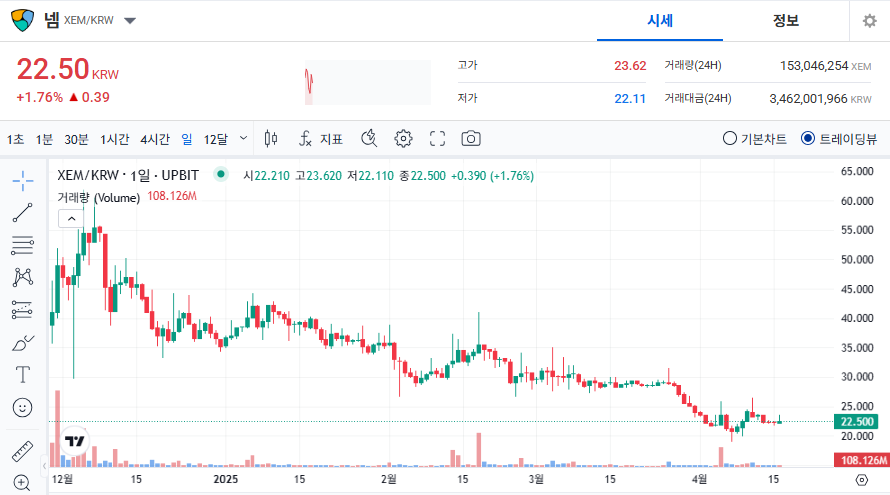Select the 4시간 timeframe
The height and width of the screenshot is (495, 890).
click(x=155, y=139)
